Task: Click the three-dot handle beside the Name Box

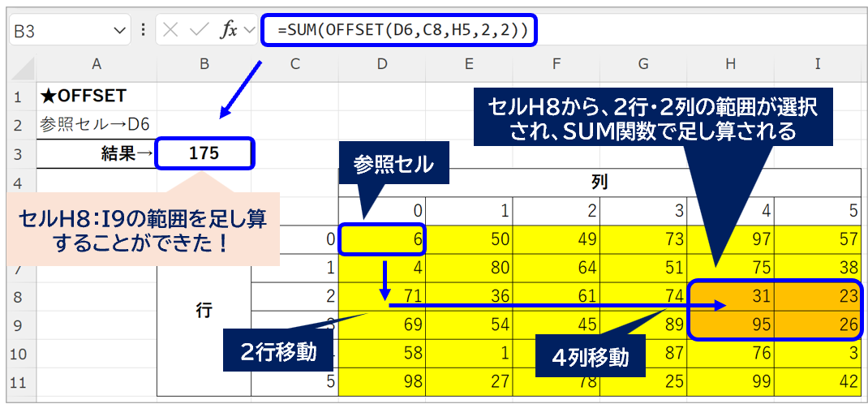Action: coord(144,31)
